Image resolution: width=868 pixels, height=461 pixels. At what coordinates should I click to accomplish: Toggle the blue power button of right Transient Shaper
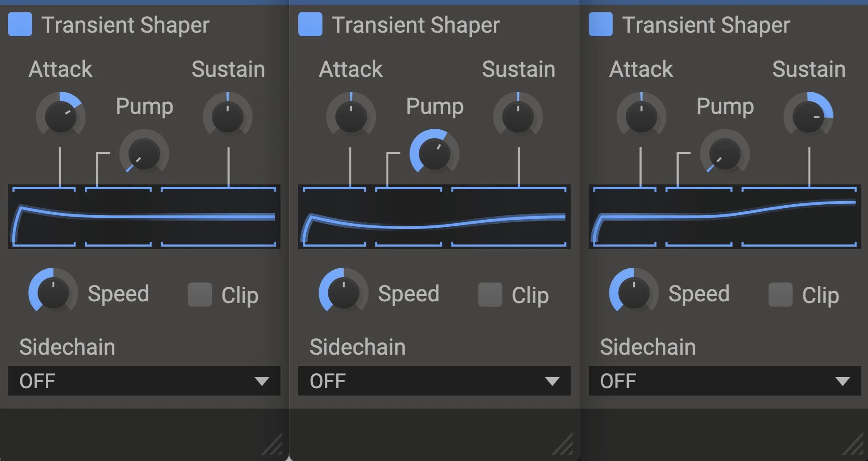pyautogui.click(x=601, y=24)
